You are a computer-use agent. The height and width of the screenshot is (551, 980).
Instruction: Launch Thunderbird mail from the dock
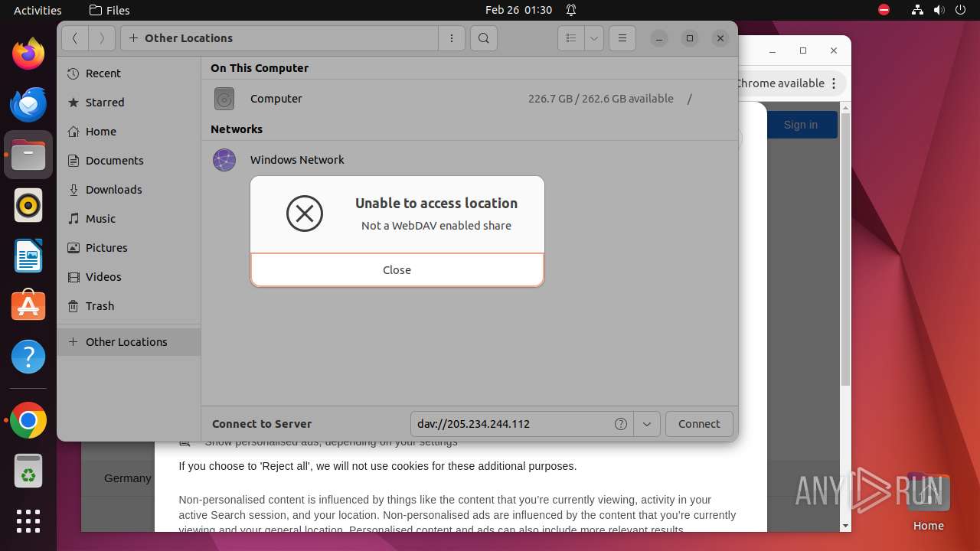point(28,104)
